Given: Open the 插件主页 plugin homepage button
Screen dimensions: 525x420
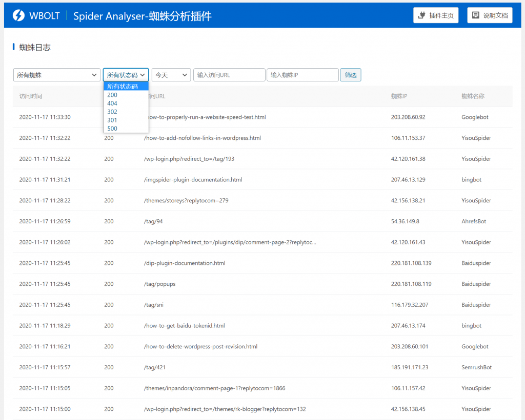Looking at the screenshot, I should point(436,15).
